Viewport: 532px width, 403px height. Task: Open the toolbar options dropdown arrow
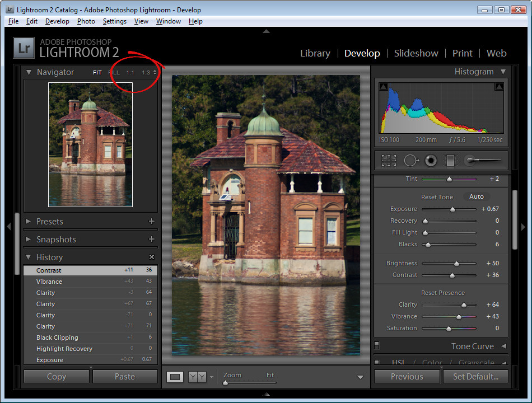360,377
